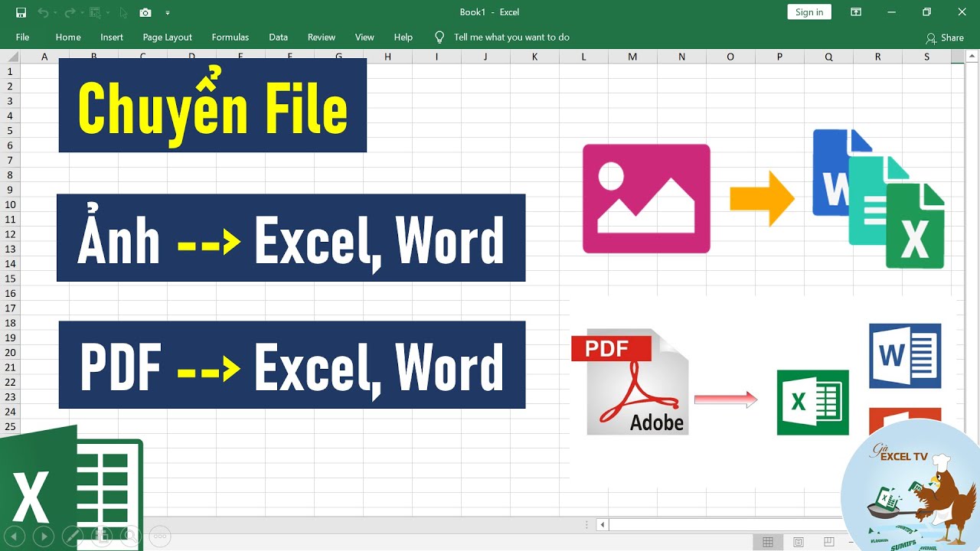Switch to Page Break Preview in status bar
Viewport: 980px width, 551px height.
(829, 542)
